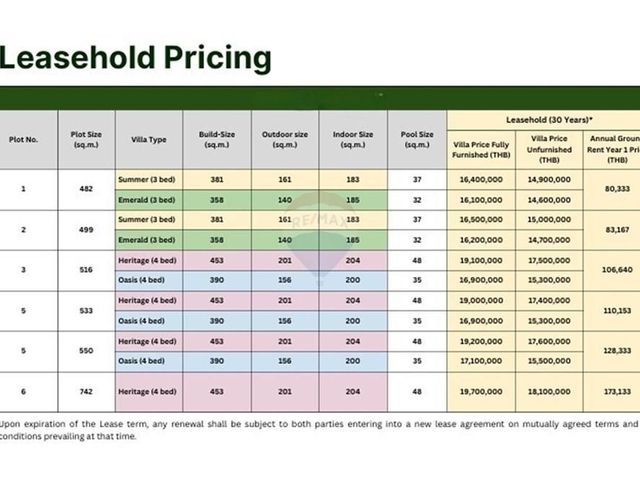Click the plot size 742 cell
The height and width of the screenshot is (480, 640).
86,392
